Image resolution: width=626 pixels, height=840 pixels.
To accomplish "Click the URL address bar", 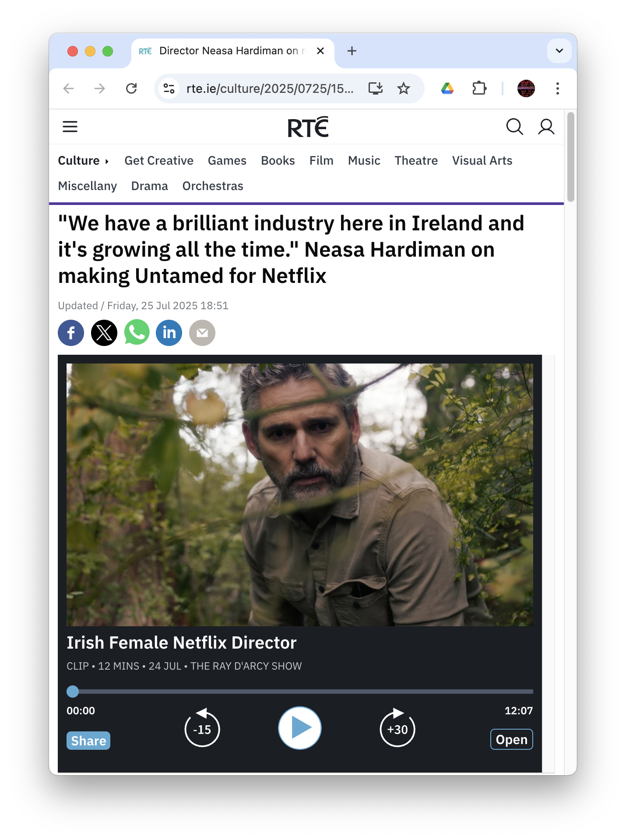I will 269,88.
